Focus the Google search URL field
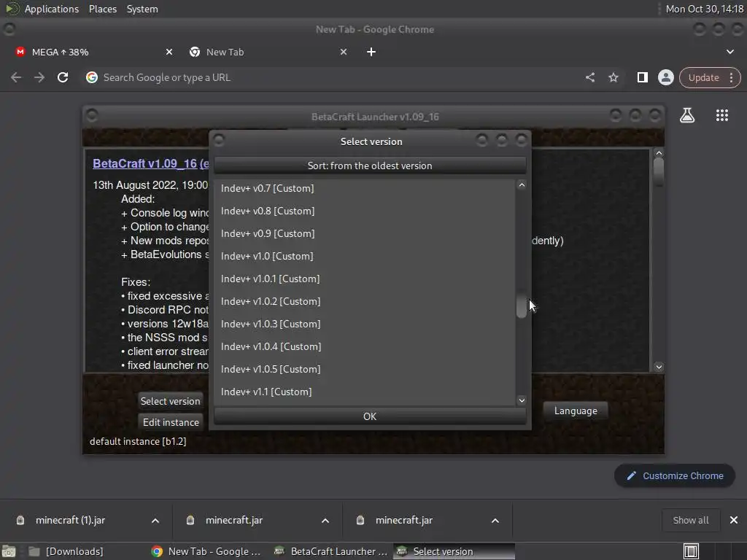 click(x=333, y=77)
